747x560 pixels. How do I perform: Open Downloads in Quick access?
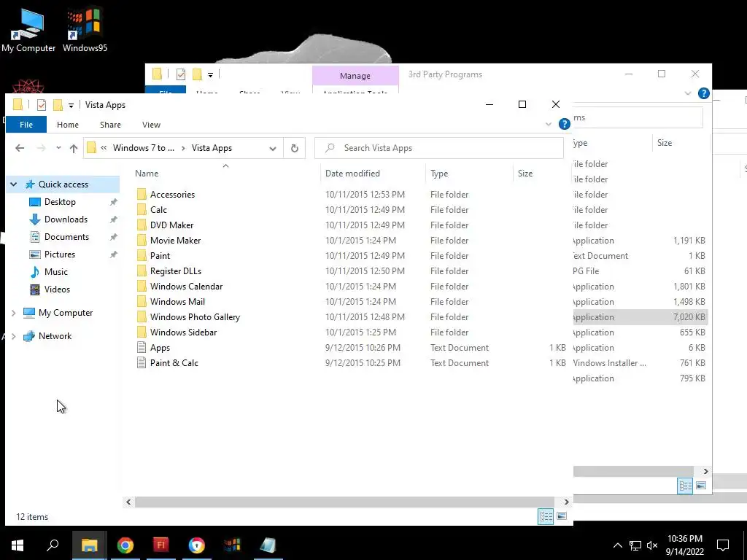pyautogui.click(x=66, y=219)
